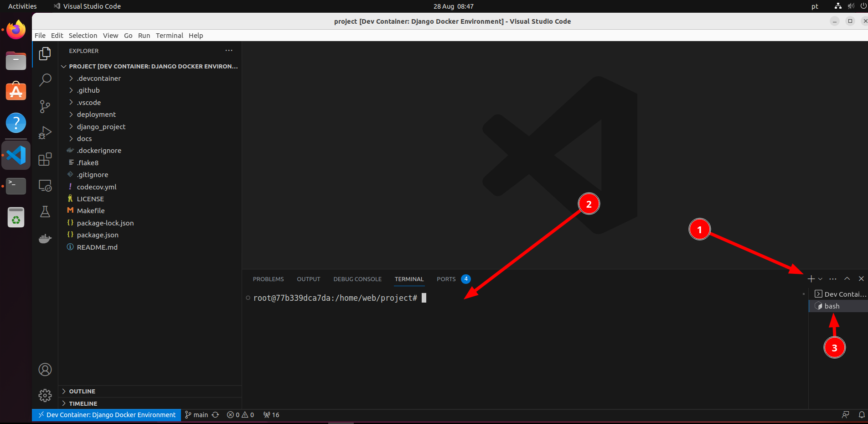Image resolution: width=868 pixels, height=424 pixels.
Task: Select the bash terminal in the list
Action: point(838,306)
